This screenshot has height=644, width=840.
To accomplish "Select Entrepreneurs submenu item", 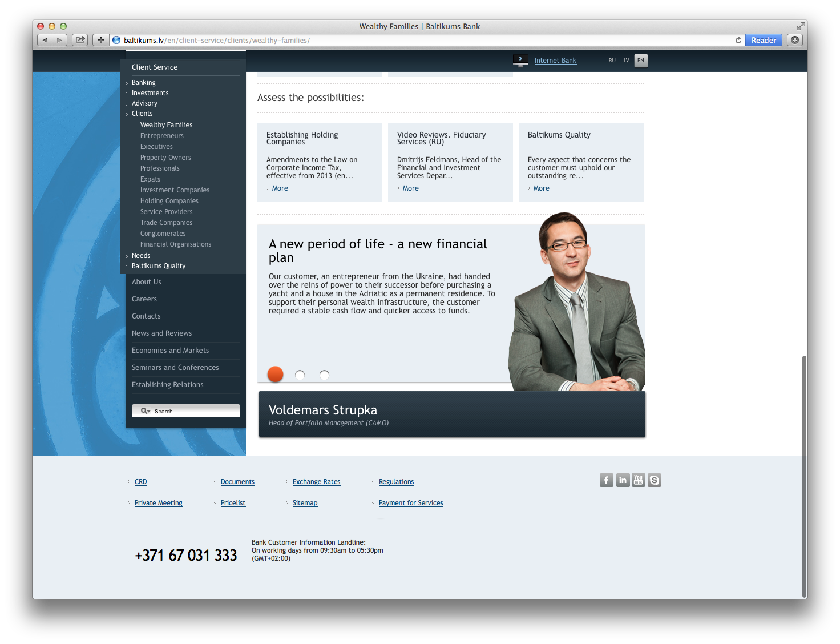I will pyautogui.click(x=162, y=136).
